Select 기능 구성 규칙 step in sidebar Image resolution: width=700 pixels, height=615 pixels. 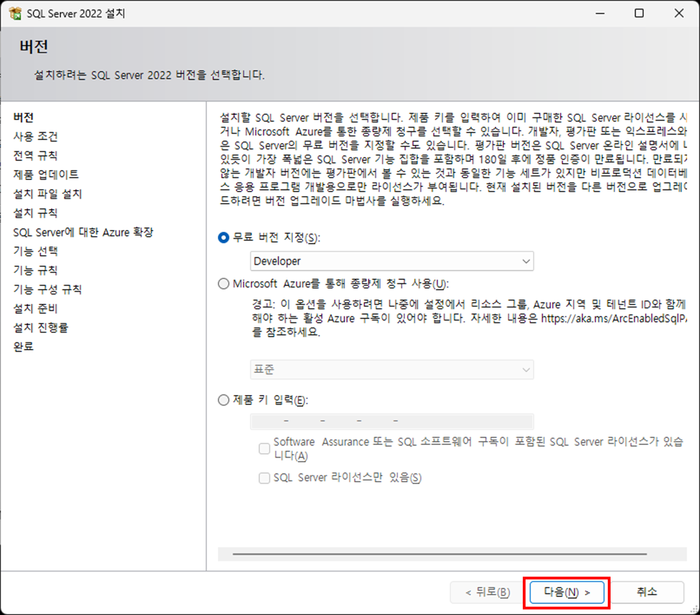48,289
